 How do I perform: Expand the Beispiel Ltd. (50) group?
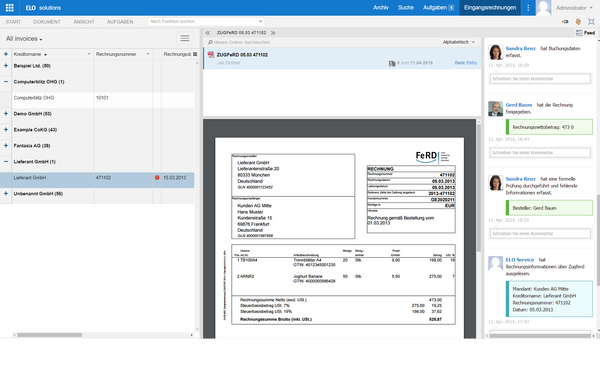click(x=6, y=66)
